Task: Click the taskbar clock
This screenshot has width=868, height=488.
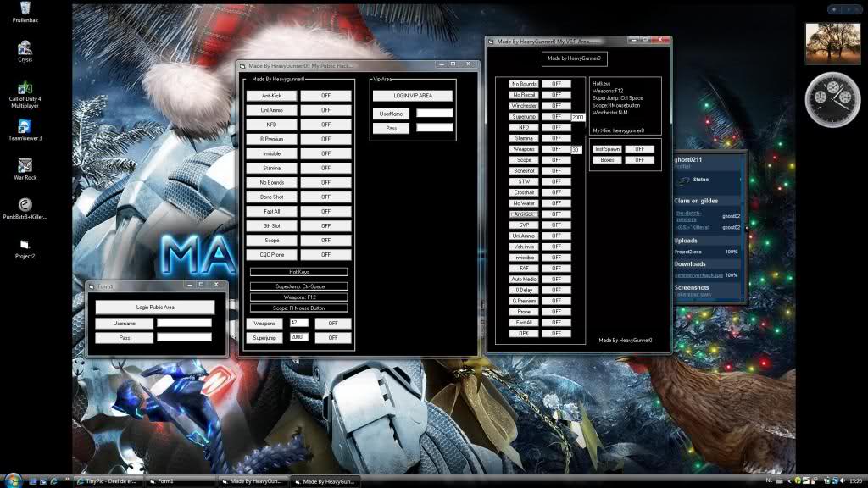Action: click(x=856, y=481)
